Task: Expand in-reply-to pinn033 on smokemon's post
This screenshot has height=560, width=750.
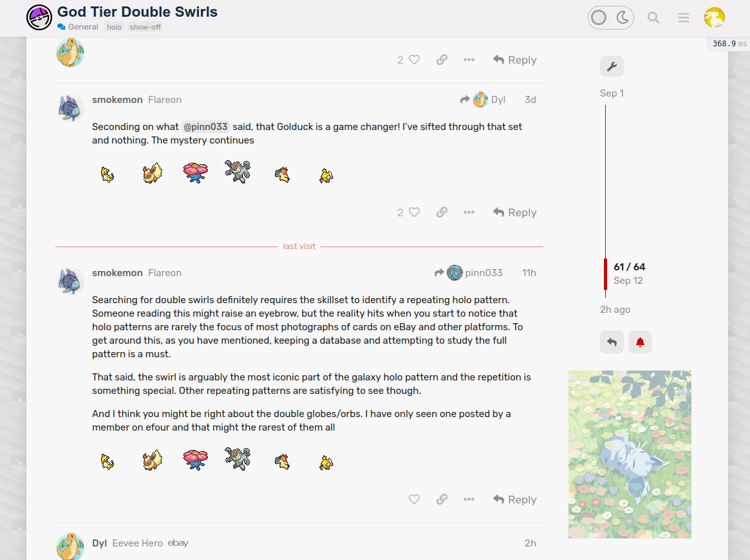Action: click(x=468, y=272)
